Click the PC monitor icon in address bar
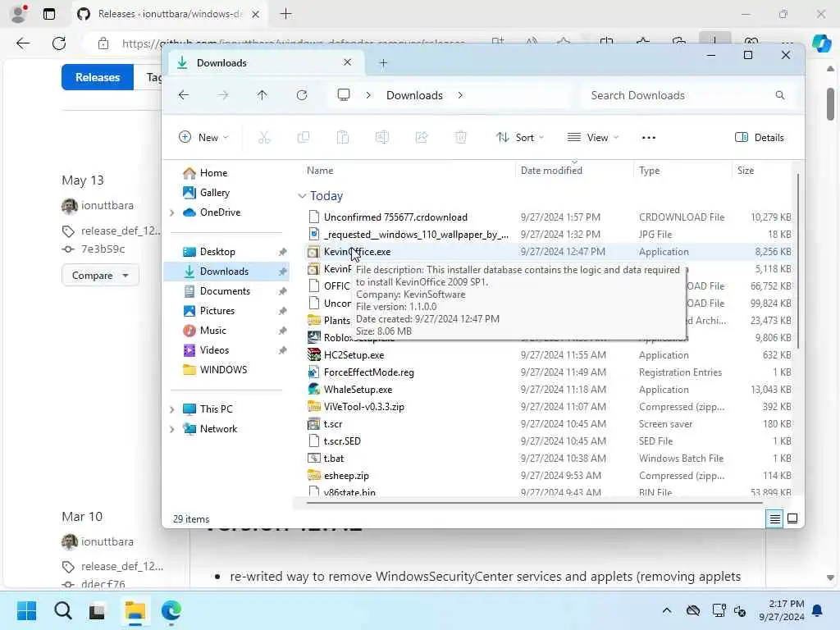 (x=344, y=95)
